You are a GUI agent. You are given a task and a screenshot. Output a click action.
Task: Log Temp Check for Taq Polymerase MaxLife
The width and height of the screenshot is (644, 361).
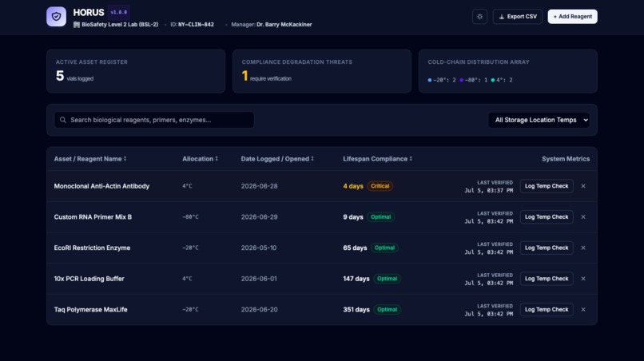click(x=547, y=309)
